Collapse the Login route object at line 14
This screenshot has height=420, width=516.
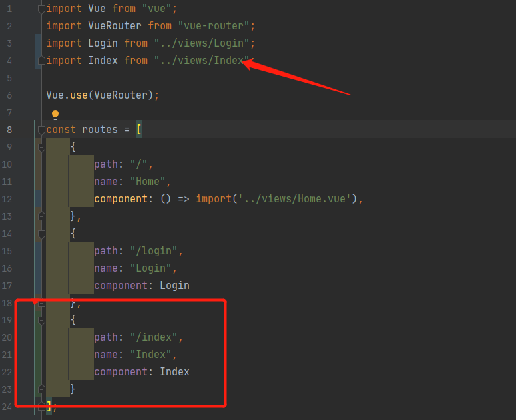41,234
